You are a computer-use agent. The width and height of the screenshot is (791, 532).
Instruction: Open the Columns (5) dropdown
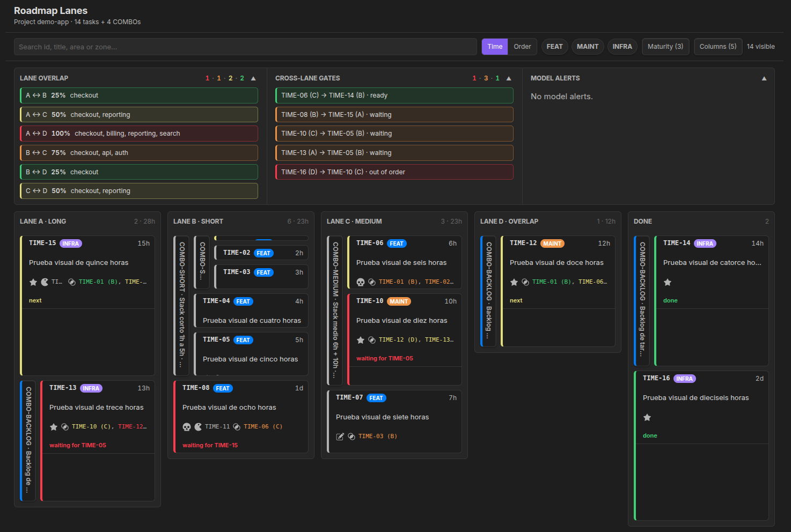pyautogui.click(x=718, y=47)
